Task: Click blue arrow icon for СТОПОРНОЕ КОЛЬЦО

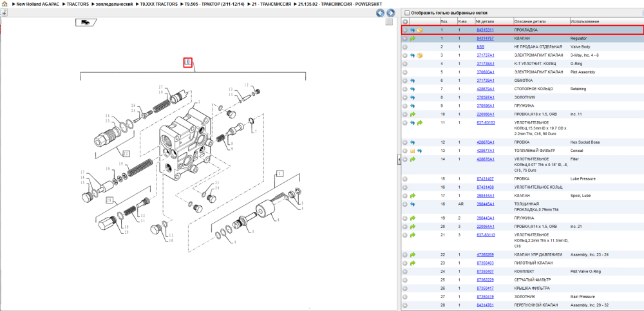Action: point(413,89)
